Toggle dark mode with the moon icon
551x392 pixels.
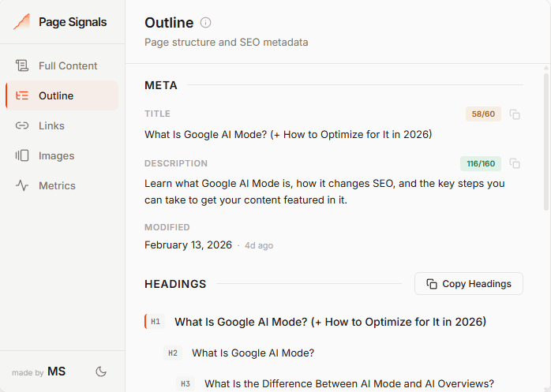tap(101, 371)
